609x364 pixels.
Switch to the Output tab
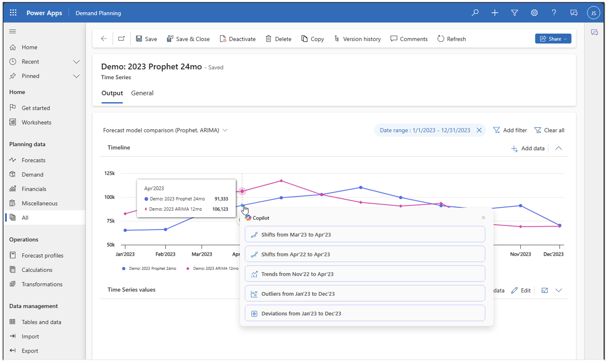(x=112, y=93)
